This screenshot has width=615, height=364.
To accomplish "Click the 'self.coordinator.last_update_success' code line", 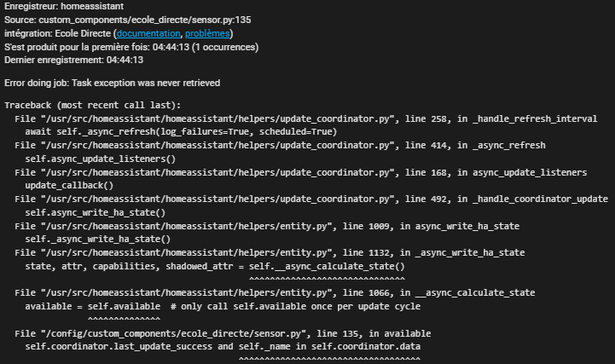I will (223, 346).
